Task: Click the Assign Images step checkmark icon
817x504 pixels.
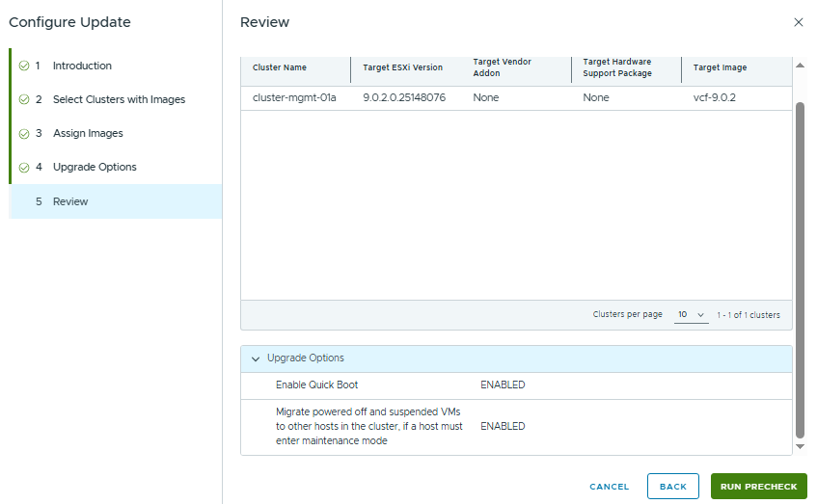Action: 24,134
